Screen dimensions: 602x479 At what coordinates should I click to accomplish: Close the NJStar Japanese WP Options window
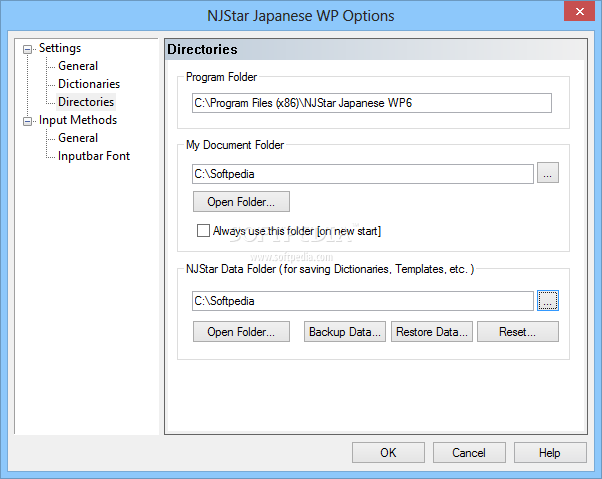pos(579,12)
